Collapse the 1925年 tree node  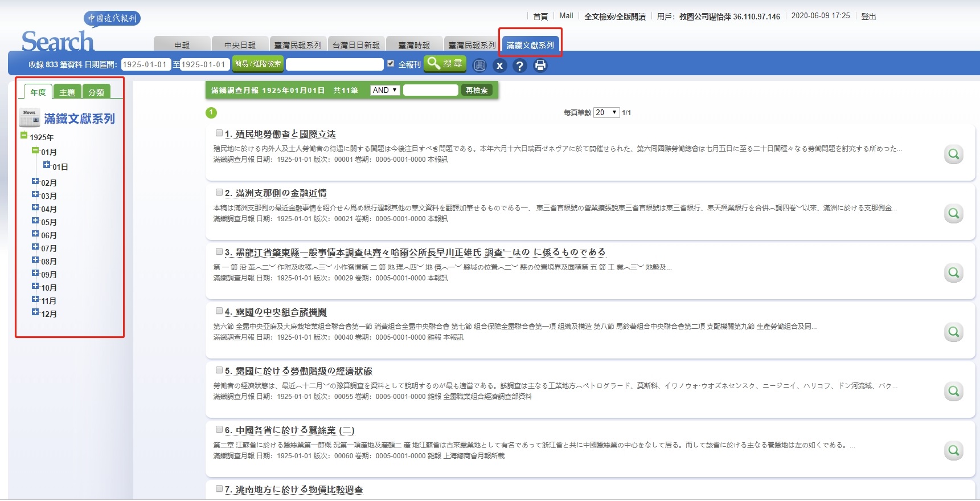coord(24,136)
